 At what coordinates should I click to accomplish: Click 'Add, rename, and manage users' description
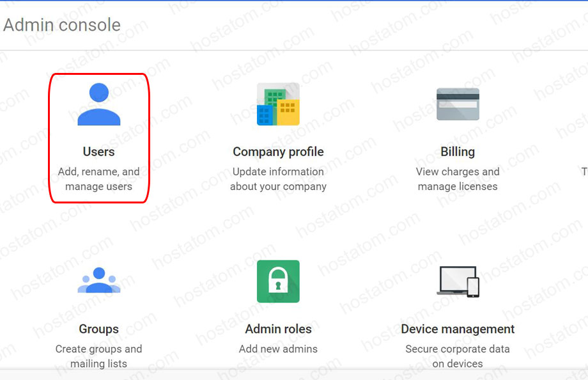point(99,179)
